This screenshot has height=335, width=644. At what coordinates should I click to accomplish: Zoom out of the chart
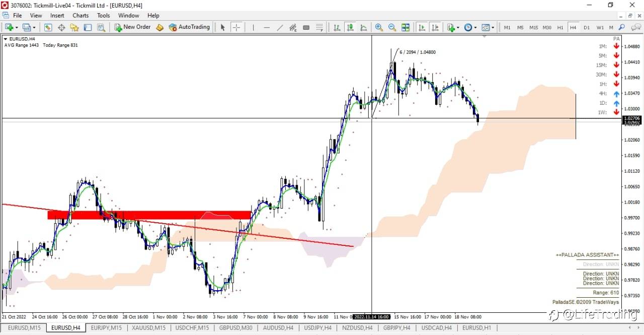(392, 27)
